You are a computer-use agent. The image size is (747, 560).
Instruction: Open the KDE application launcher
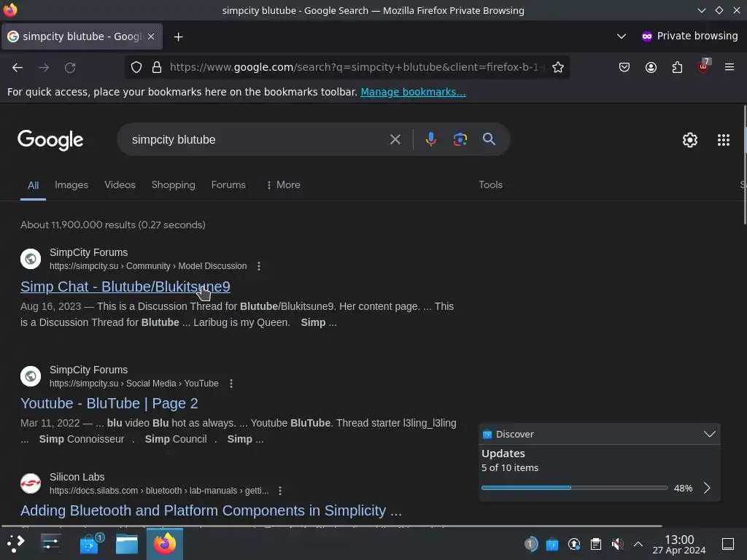click(x=15, y=543)
